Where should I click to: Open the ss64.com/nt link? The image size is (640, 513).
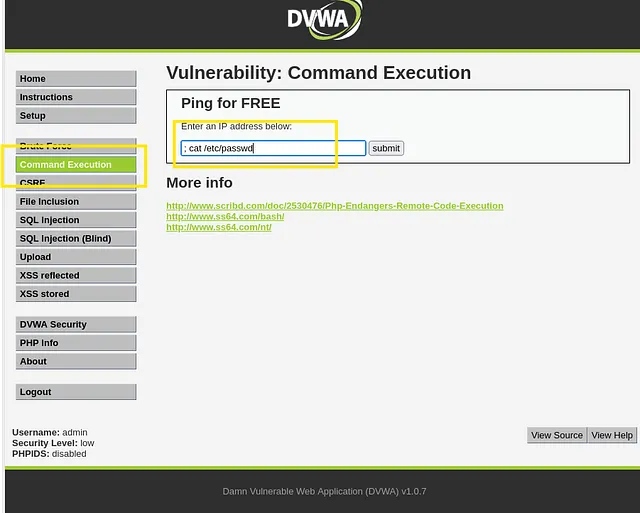pos(219,227)
